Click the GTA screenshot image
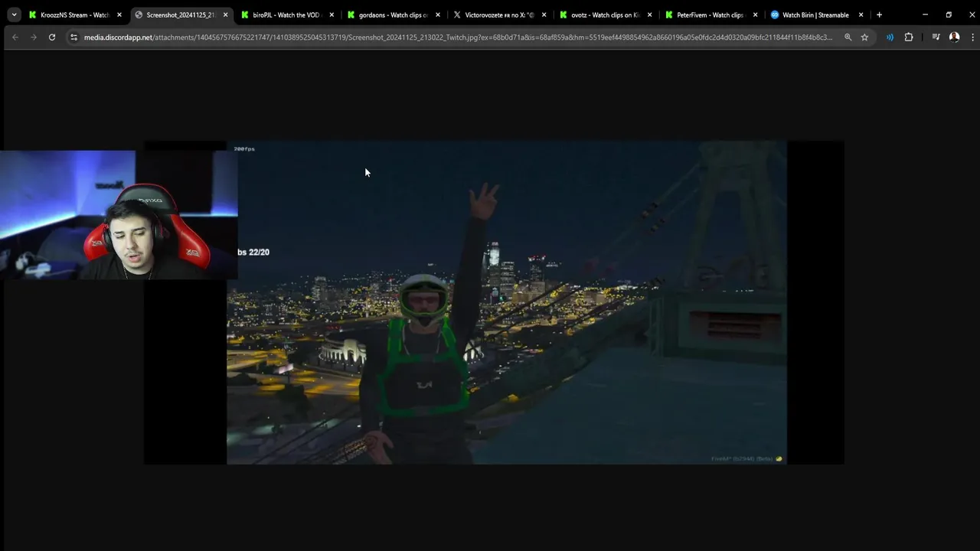 [x=494, y=302]
